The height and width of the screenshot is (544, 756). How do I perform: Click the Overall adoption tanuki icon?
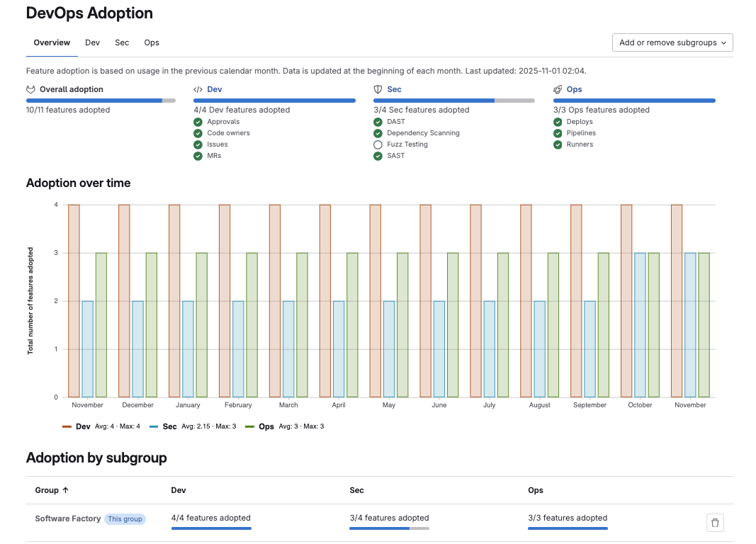point(31,89)
